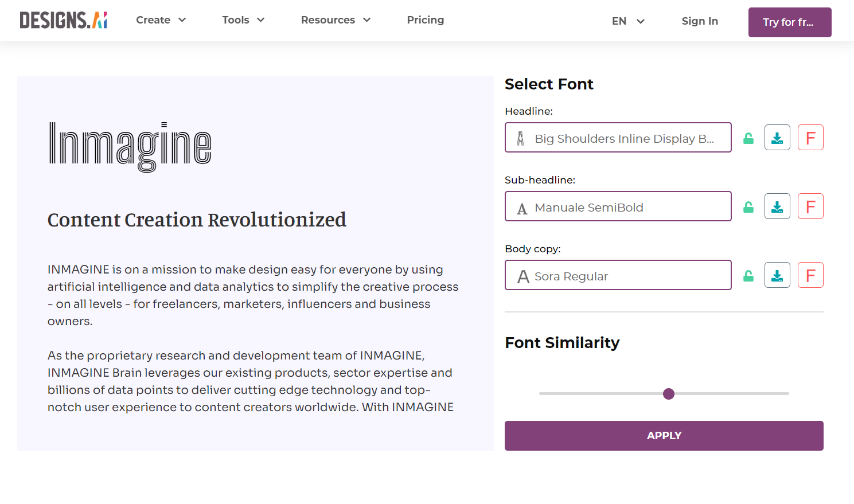Click the download icon for the Sub-headline font

[x=777, y=206]
